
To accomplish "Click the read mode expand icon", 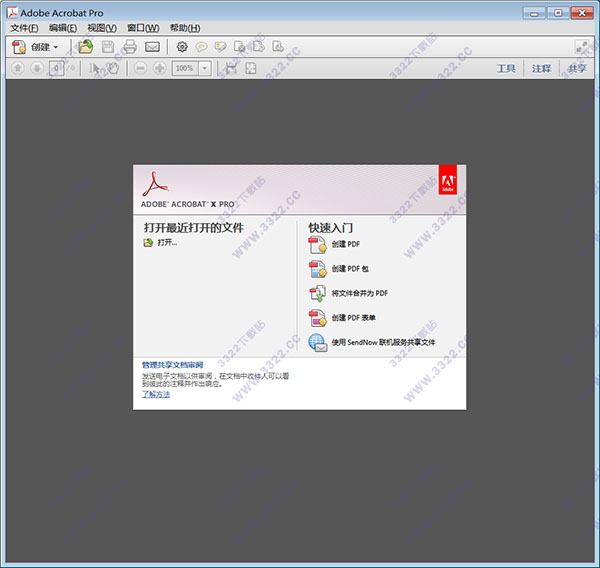I will pyautogui.click(x=582, y=47).
